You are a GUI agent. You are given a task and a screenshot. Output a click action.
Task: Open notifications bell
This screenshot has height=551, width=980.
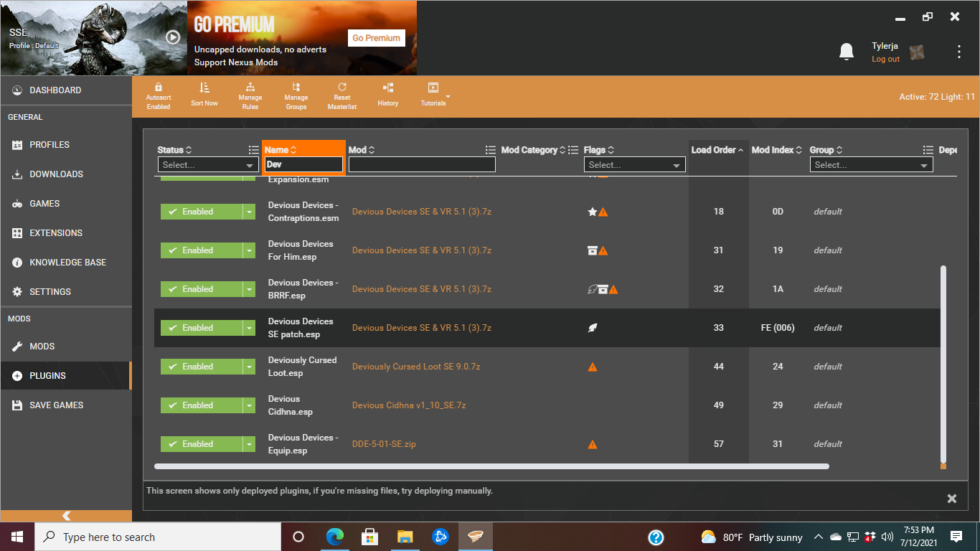tap(847, 52)
